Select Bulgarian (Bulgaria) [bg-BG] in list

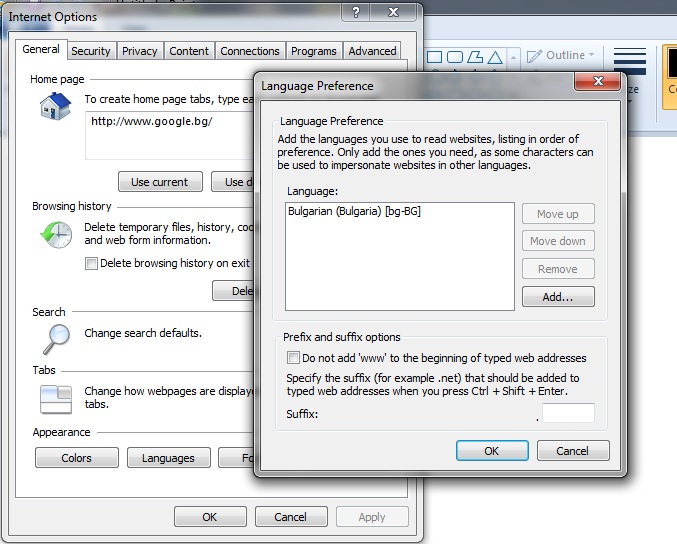[x=399, y=211]
